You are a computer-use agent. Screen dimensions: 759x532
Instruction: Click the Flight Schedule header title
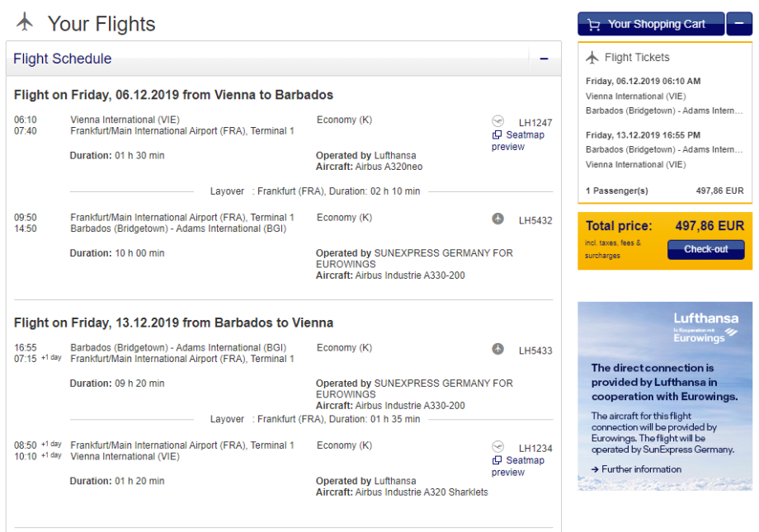click(63, 59)
